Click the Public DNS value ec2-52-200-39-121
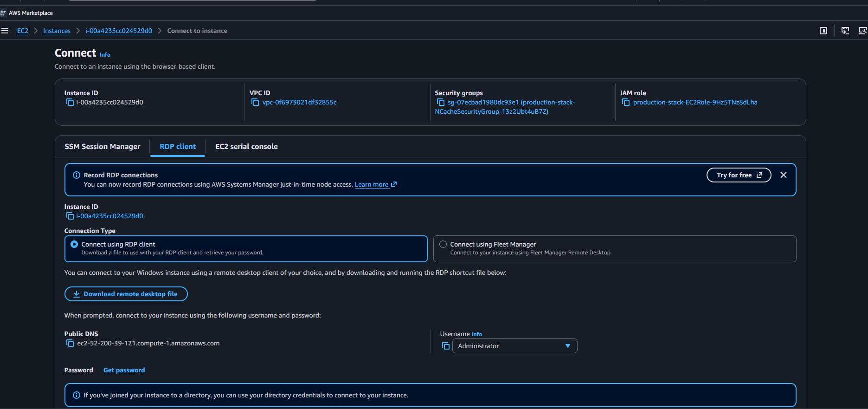 [x=148, y=343]
